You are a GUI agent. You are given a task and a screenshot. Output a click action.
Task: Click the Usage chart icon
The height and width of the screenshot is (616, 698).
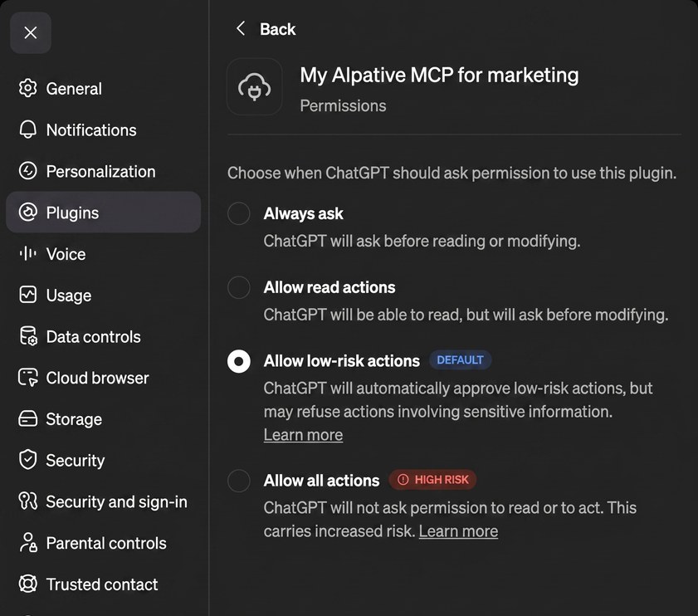pos(27,295)
